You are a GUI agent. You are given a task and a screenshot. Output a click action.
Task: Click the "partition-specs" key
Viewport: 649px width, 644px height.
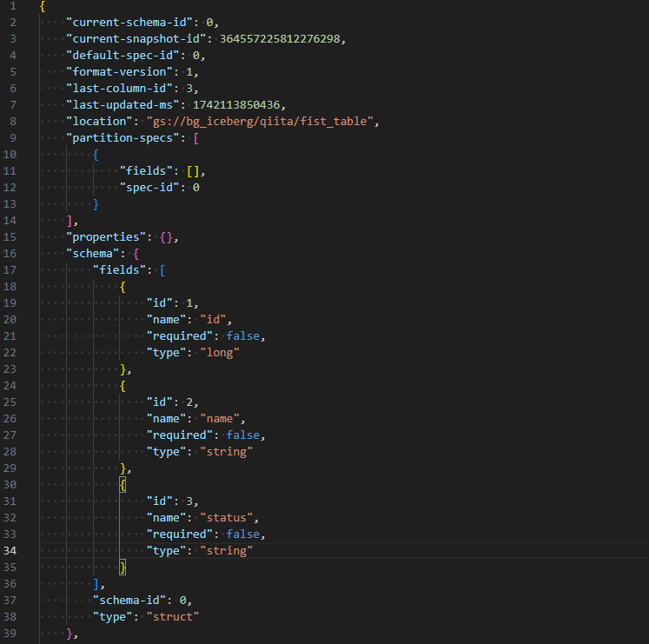click(123, 138)
